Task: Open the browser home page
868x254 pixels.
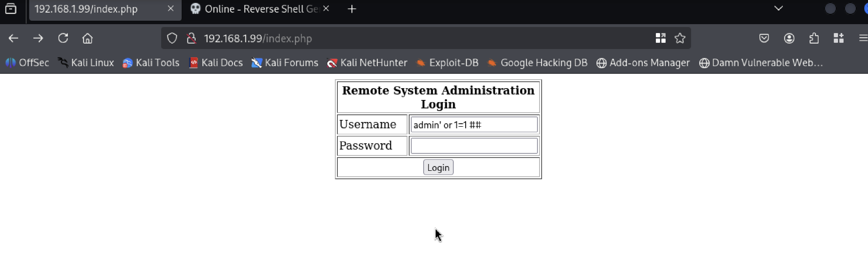Action: [x=88, y=38]
